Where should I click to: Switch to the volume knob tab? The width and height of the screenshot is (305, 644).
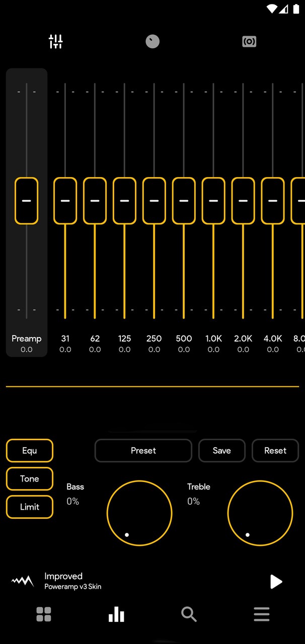[x=152, y=41]
